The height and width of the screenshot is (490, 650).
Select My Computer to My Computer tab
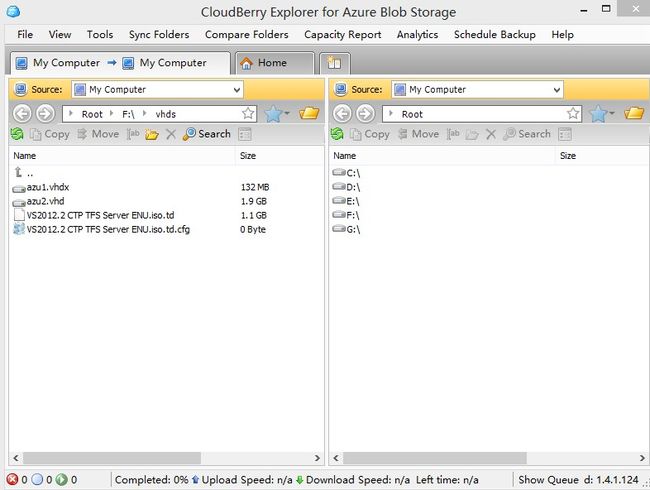point(120,63)
